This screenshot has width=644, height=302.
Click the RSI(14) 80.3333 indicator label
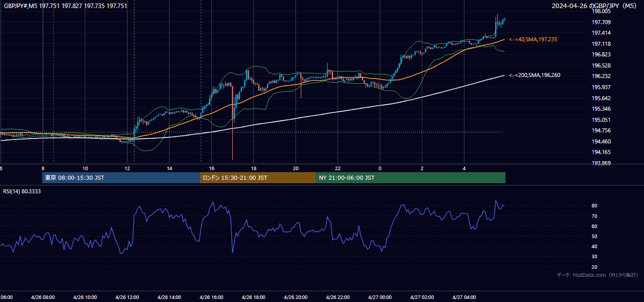coord(22,191)
